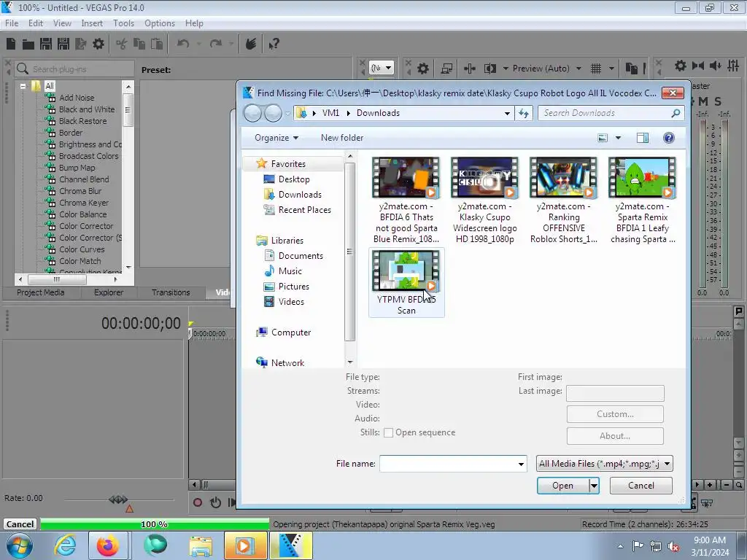Open Firefox from the taskbar
The image size is (747, 560).
[108, 545]
